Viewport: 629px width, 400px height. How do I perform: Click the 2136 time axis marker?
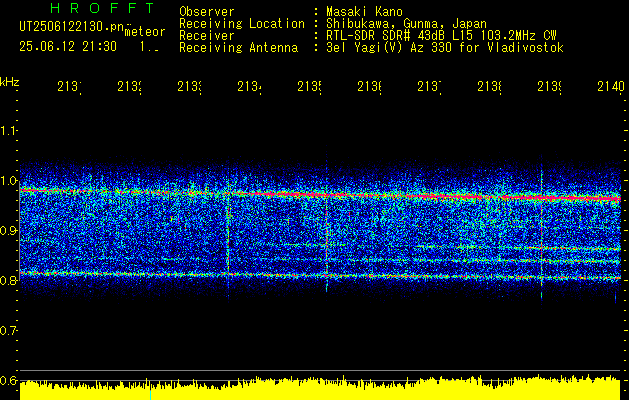point(369,86)
